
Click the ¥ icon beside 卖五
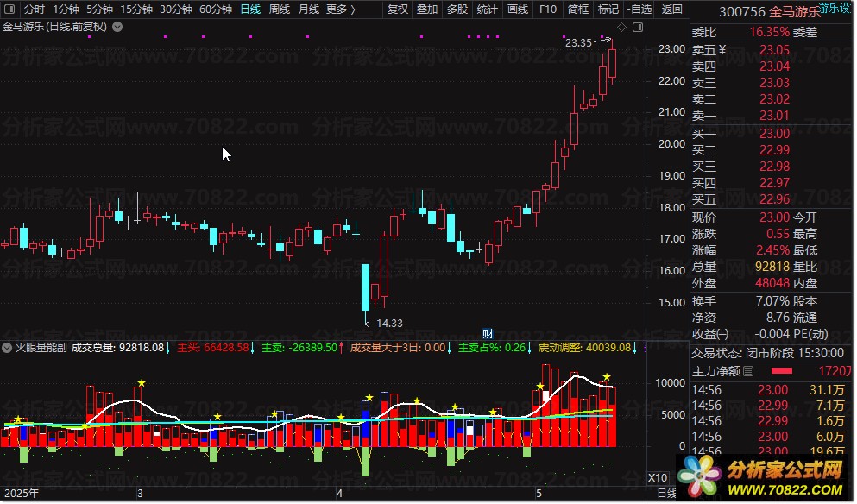722,50
